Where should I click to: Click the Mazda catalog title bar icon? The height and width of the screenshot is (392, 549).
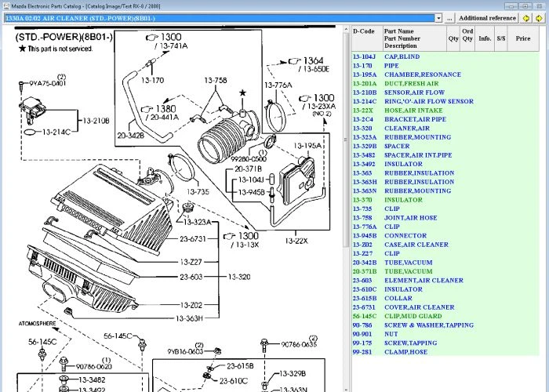pos(5,5)
